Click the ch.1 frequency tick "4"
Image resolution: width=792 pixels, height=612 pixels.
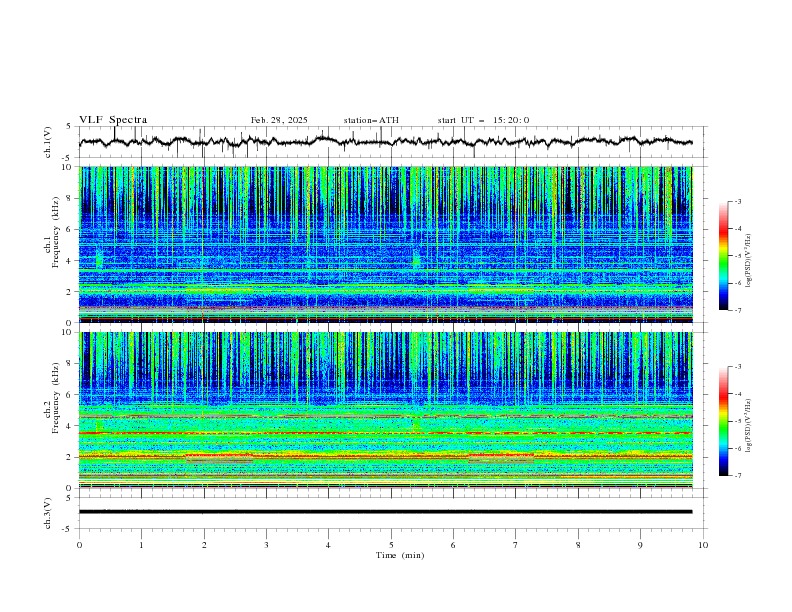click(69, 261)
